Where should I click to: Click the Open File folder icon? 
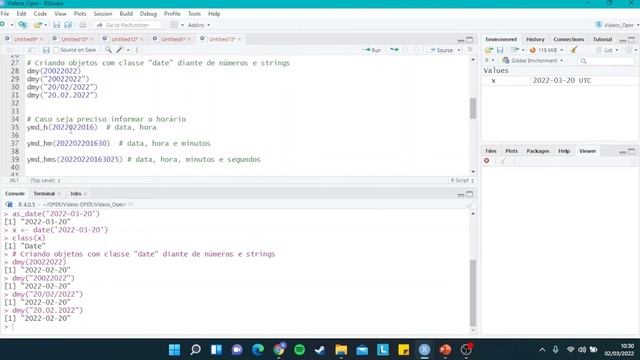(38, 25)
